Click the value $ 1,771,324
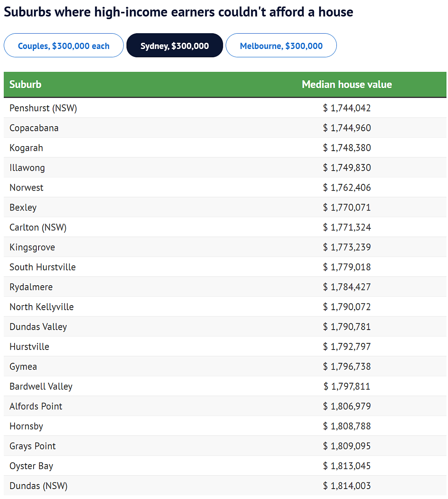Screen dimensions: 448x499 click(347, 227)
